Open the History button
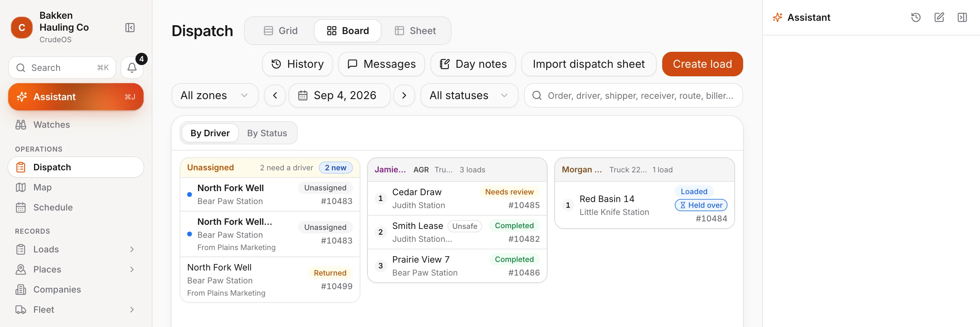The image size is (980, 327). pyautogui.click(x=297, y=64)
